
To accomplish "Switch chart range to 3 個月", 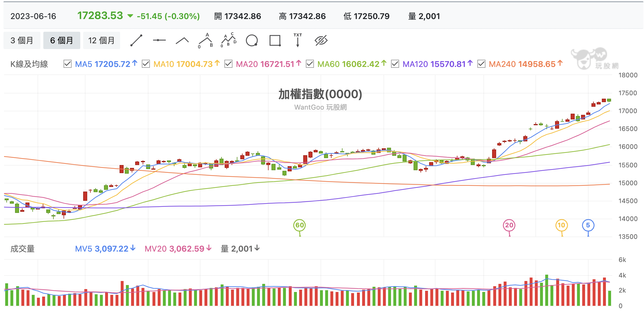I will click(x=22, y=40).
